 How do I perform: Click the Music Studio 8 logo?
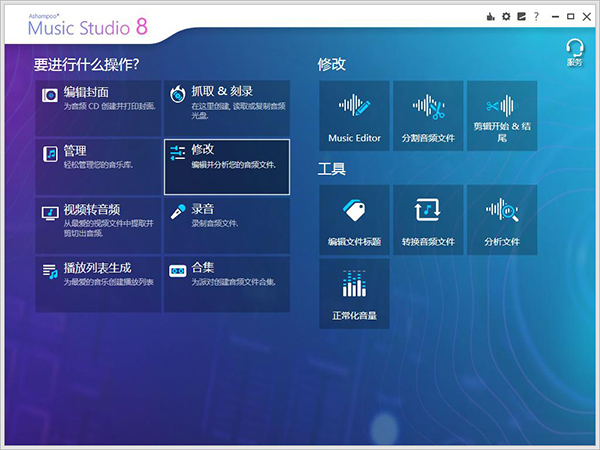coord(88,26)
